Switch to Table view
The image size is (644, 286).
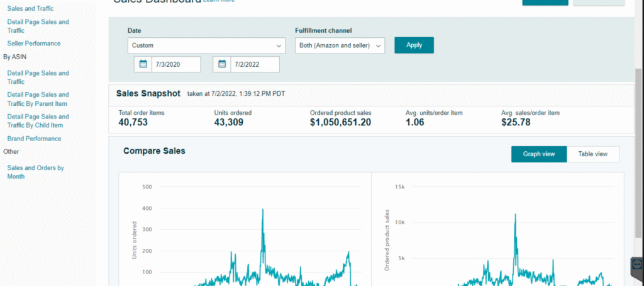pyautogui.click(x=592, y=154)
